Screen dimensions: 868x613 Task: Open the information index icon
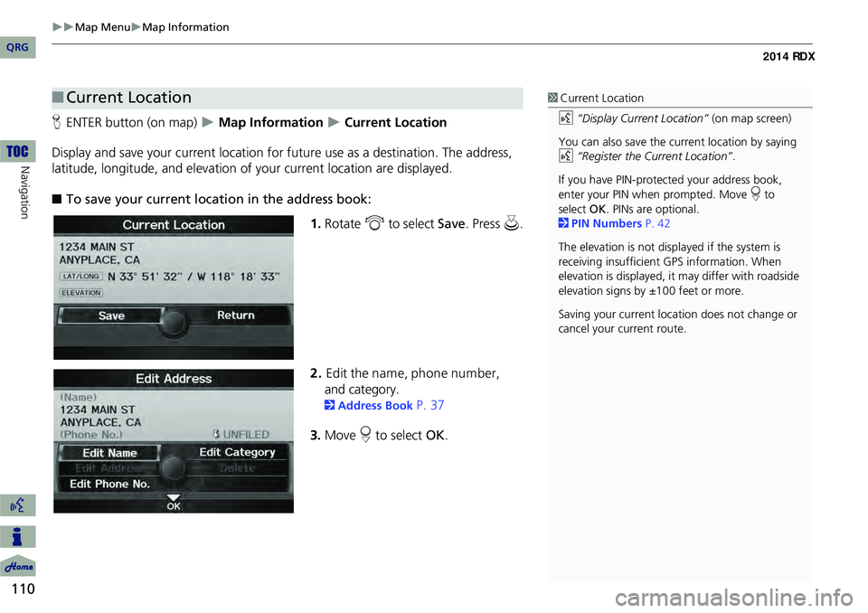pyautogui.click(x=18, y=536)
